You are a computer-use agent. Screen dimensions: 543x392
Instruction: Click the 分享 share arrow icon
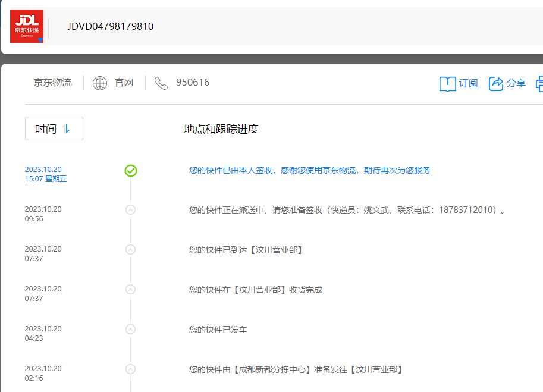pos(496,83)
